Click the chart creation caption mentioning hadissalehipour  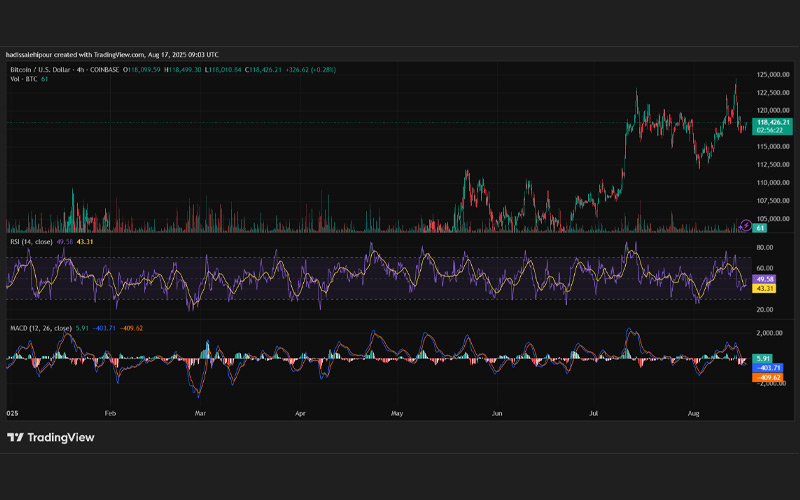click(x=112, y=55)
